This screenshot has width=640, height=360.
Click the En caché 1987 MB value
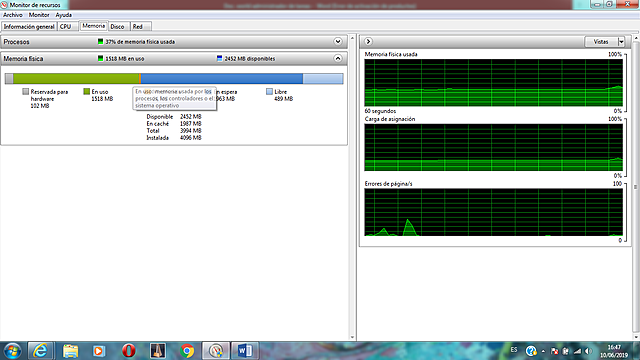click(191, 124)
